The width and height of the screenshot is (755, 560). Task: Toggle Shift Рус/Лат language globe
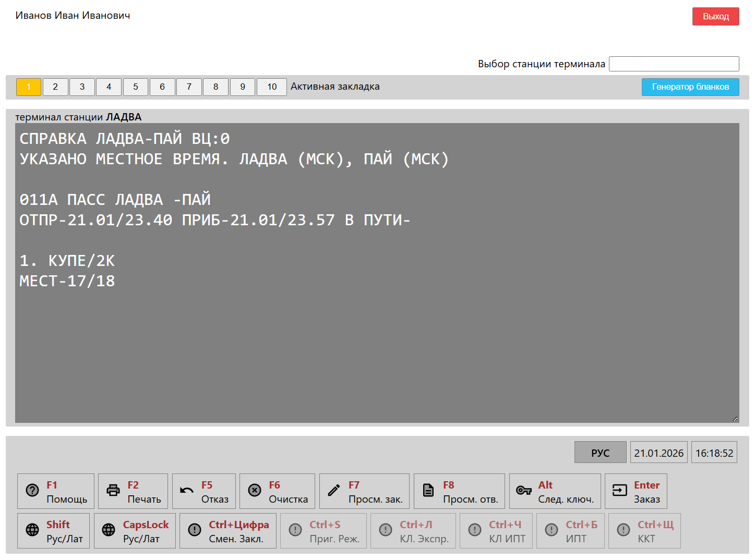(32, 530)
